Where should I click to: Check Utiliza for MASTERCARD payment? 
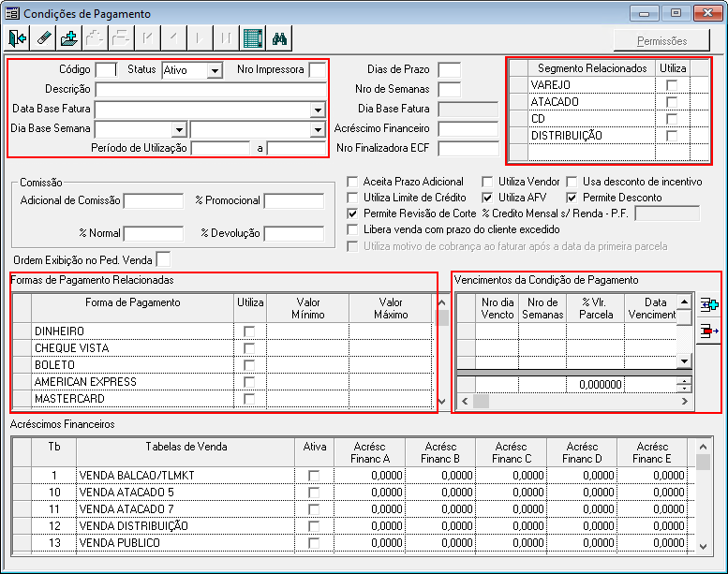(249, 399)
